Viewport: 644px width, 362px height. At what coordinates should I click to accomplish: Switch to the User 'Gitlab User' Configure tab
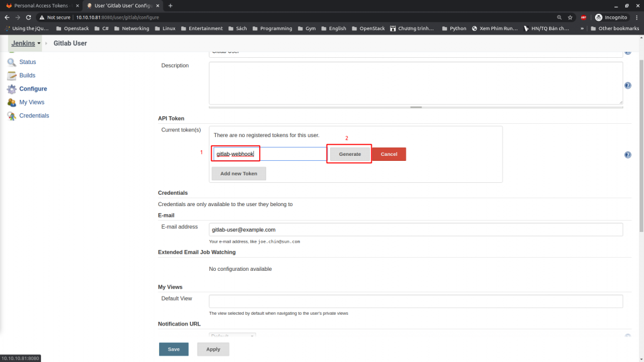click(x=123, y=6)
